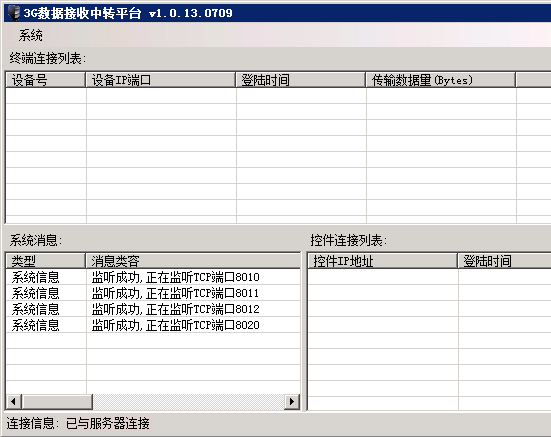Click 传输数据量(Bytes) column header
This screenshot has height=437, width=551.
point(441,80)
